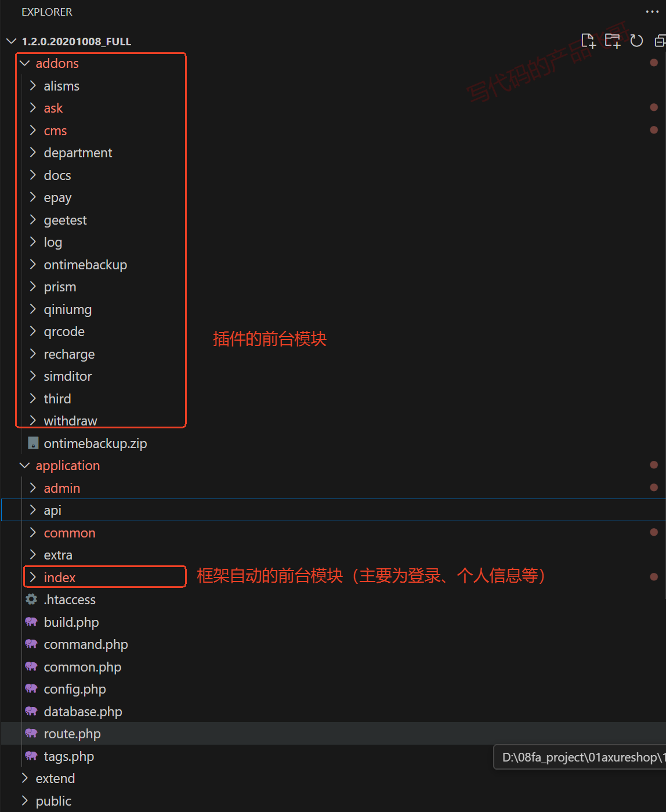
Task: Click the PHP icon beside database.php
Action: pyautogui.click(x=31, y=711)
